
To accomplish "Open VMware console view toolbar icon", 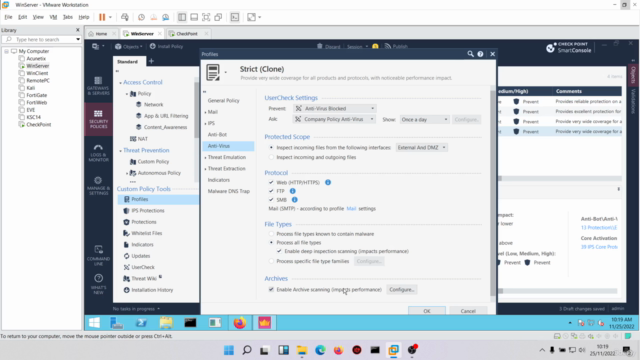I will point(235,17).
